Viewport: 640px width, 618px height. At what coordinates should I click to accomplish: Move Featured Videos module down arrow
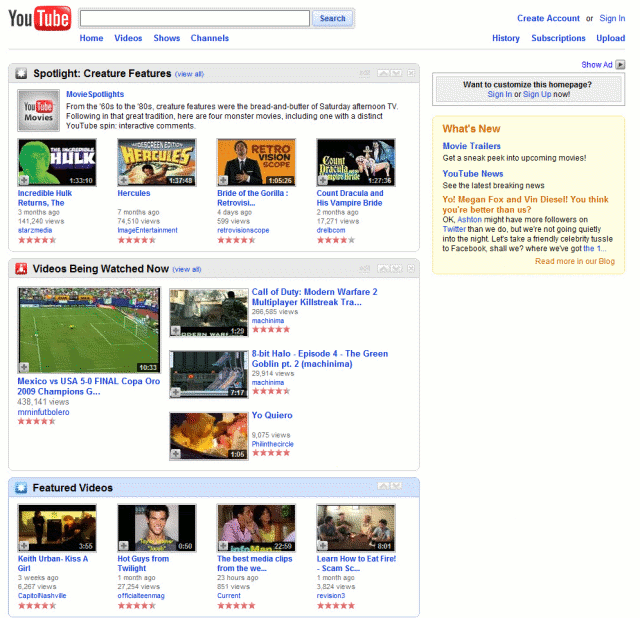click(x=396, y=486)
